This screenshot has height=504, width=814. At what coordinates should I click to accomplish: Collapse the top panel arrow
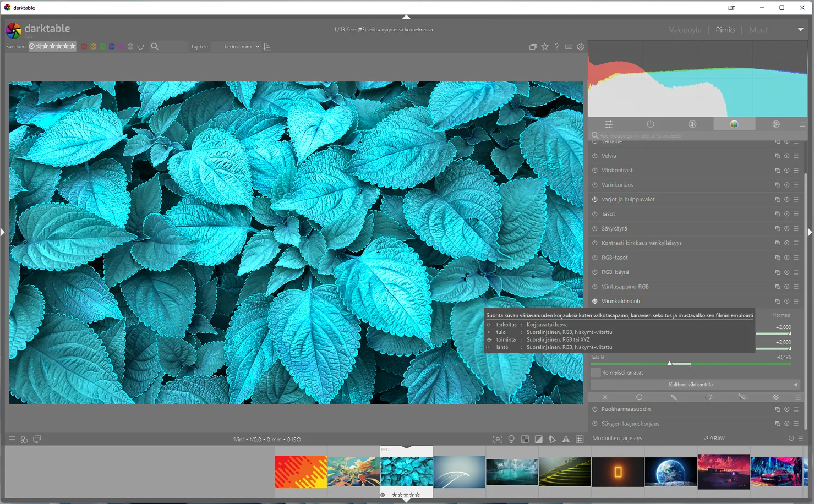pyautogui.click(x=406, y=17)
